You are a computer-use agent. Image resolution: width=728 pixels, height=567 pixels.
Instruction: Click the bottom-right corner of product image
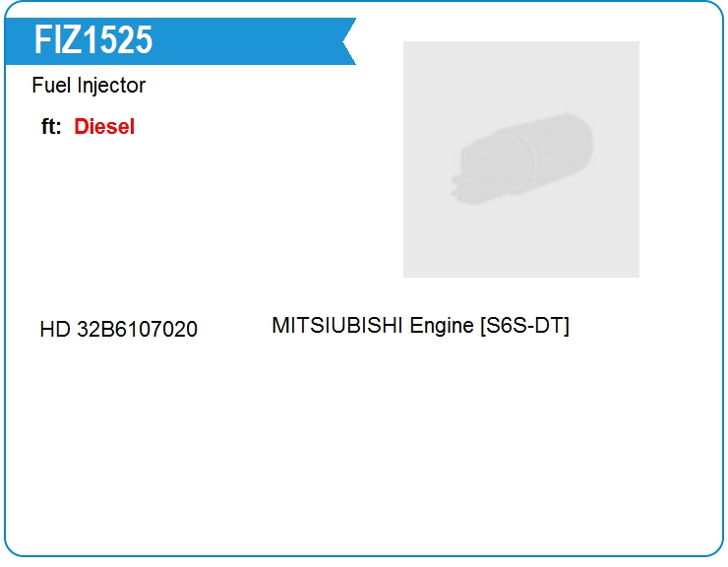635,273
